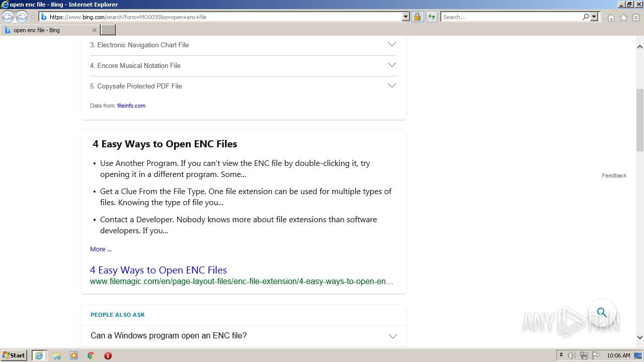Image resolution: width=644 pixels, height=362 pixels.
Task: Expand 'Can a Windows program open an ENC file?'
Action: pyautogui.click(x=392, y=336)
